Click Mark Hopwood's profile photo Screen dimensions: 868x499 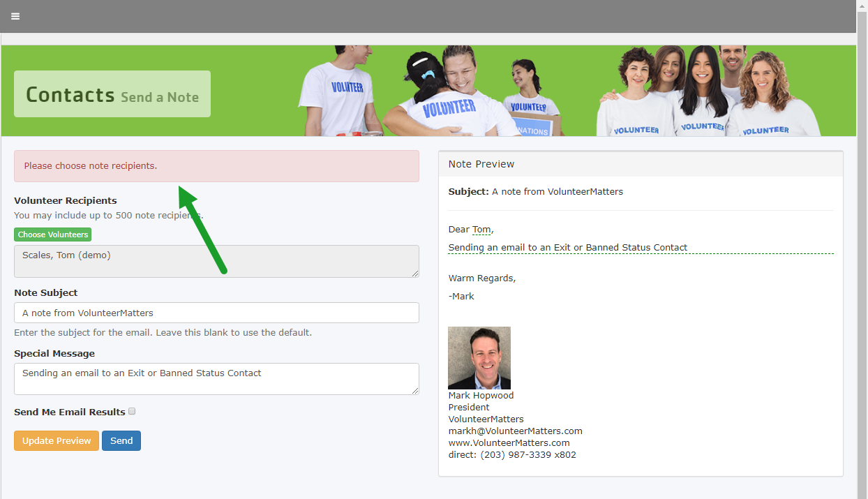click(479, 358)
